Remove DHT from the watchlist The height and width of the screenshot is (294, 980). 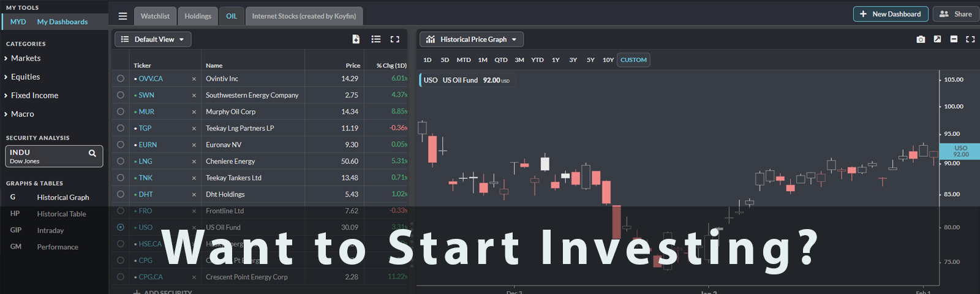(x=194, y=194)
